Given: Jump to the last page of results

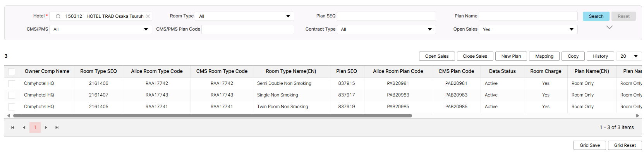Looking at the screenshot, I should point(57,127).
